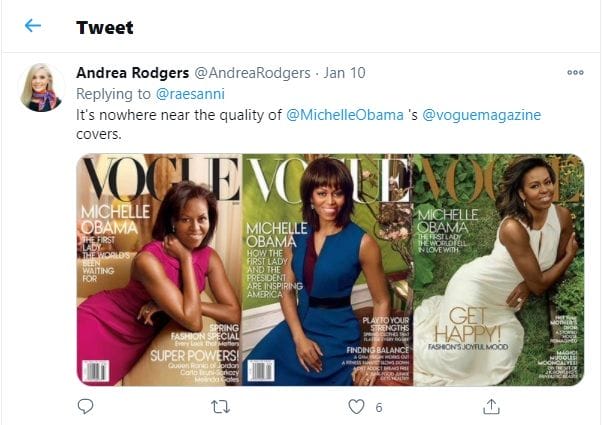Follow the @MichelleObama mention link

[347, 115]
